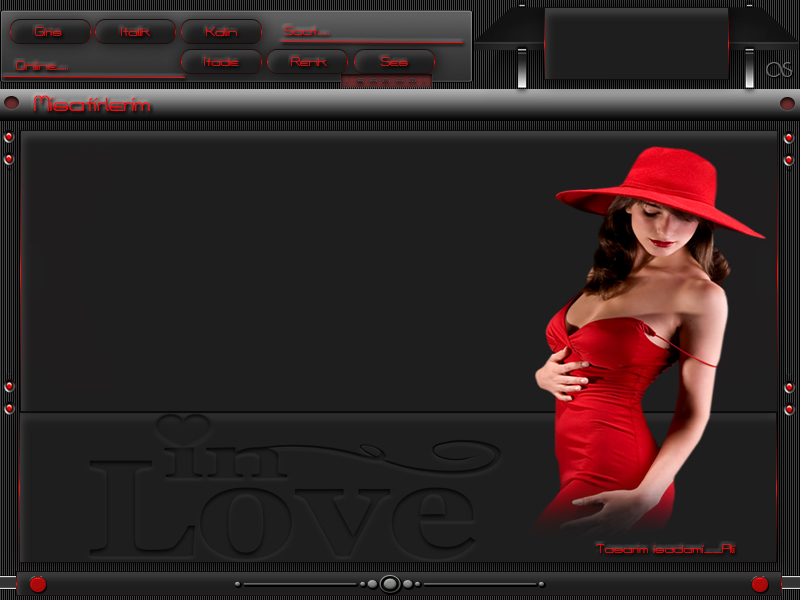Click the Saat time field
The image size is (800, 600).
click(x=371, y=32)
